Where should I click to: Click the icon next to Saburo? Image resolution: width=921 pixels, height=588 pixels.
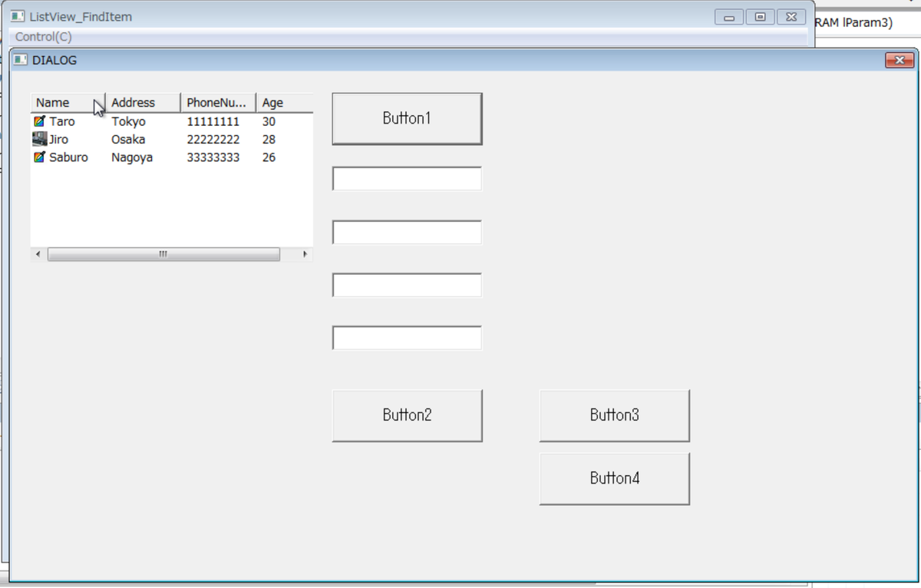point(40,157)
